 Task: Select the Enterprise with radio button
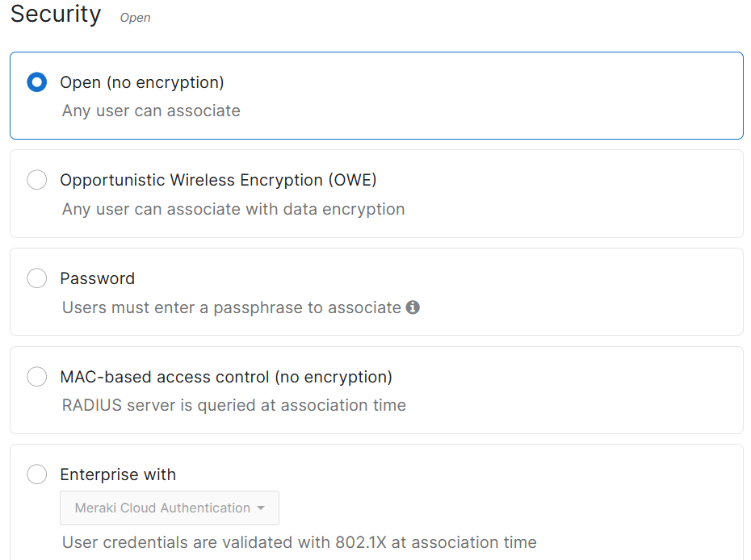[x=37, y=474]
